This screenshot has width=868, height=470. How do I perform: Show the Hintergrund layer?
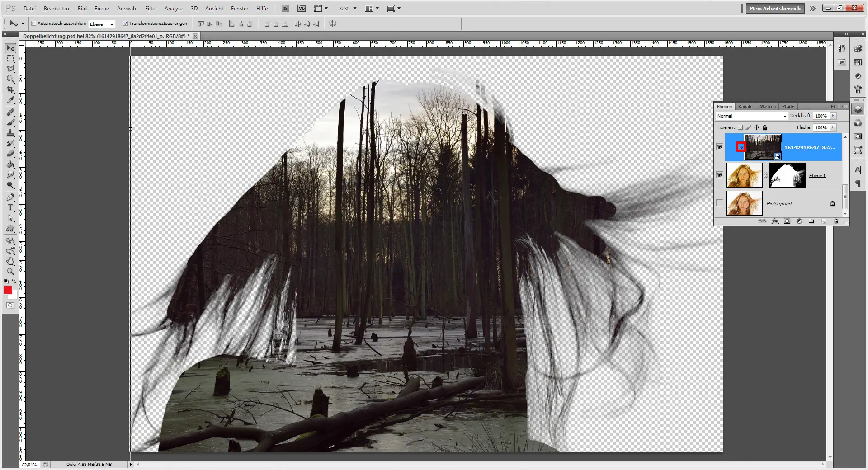coord(719,203)
